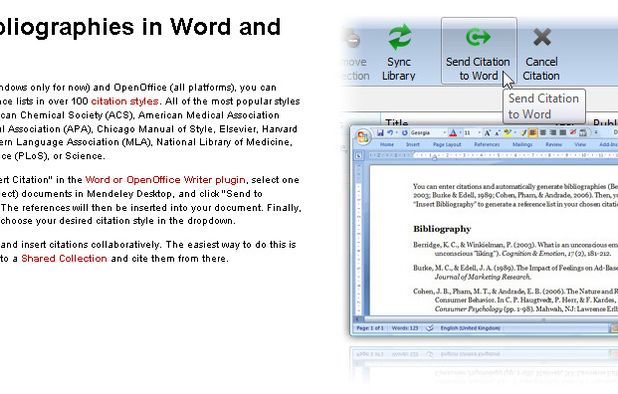Click the Cancel Citation X icon
The height and width of the screenshot is (394, 618).
pyautogui.click(x=542, y=38)
